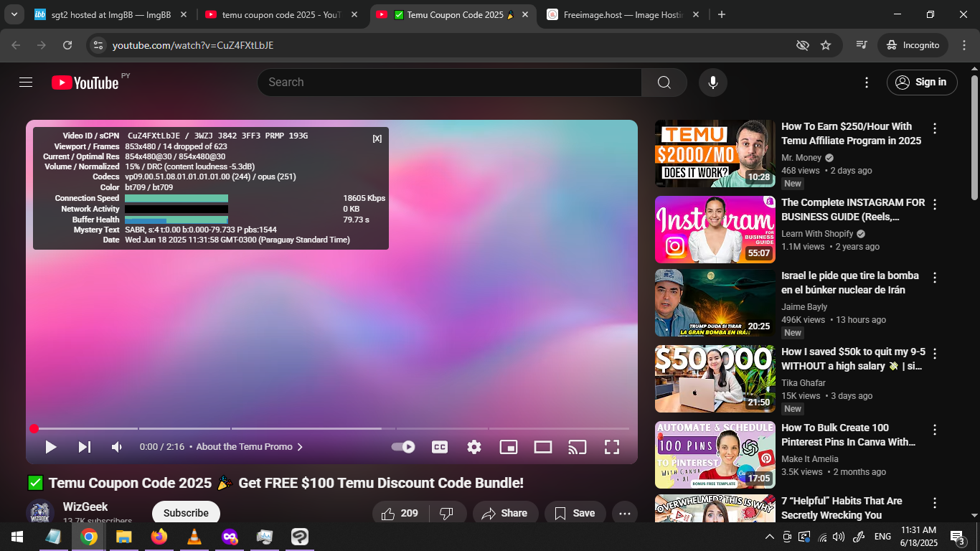Open the player settings gear

coord(474,447)
